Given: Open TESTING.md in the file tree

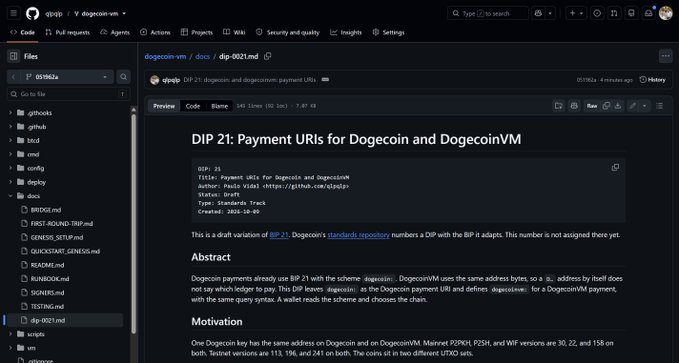Looking at the screenshot, I should click(x=47, y=306).
